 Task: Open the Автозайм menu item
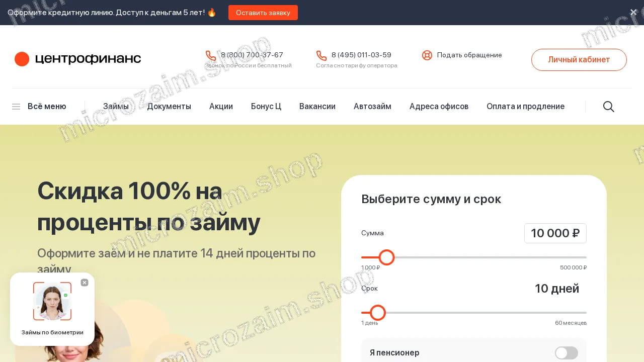point(372,107)
